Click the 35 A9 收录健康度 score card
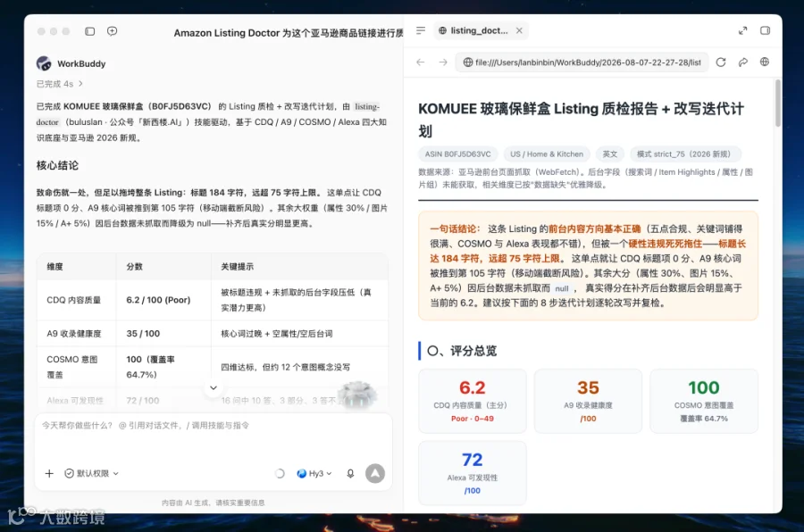 (588, 402)
